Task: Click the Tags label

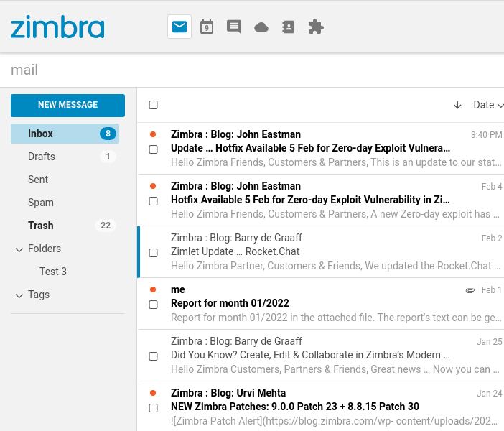Action: [x=39, y=295]
